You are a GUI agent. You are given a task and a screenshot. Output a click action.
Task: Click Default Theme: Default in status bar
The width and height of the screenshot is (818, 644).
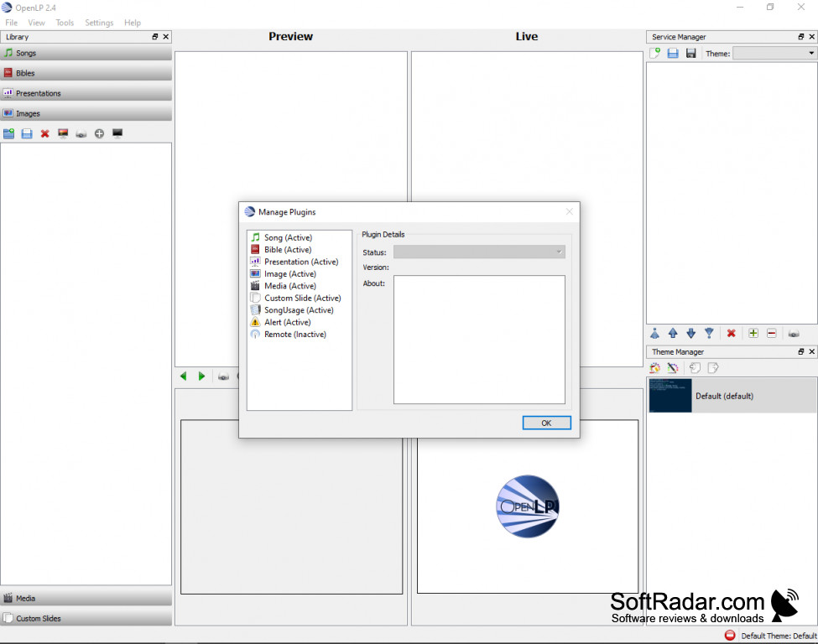(x=779, y=636)
